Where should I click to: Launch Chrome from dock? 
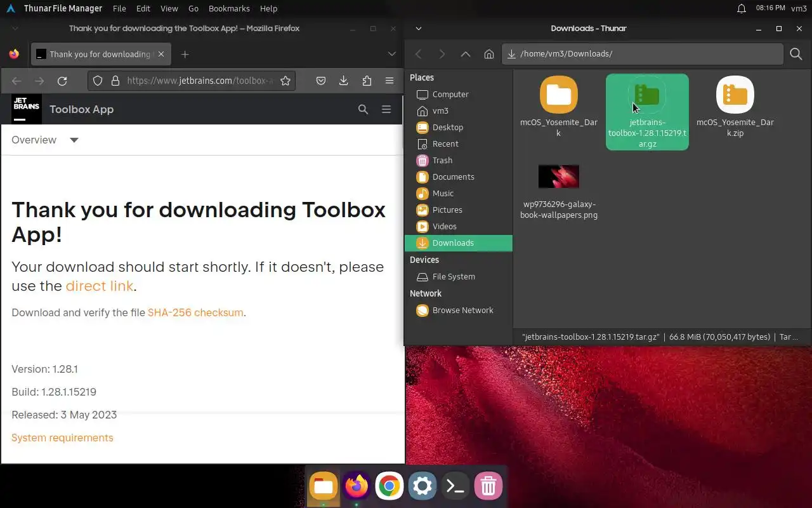390,487
